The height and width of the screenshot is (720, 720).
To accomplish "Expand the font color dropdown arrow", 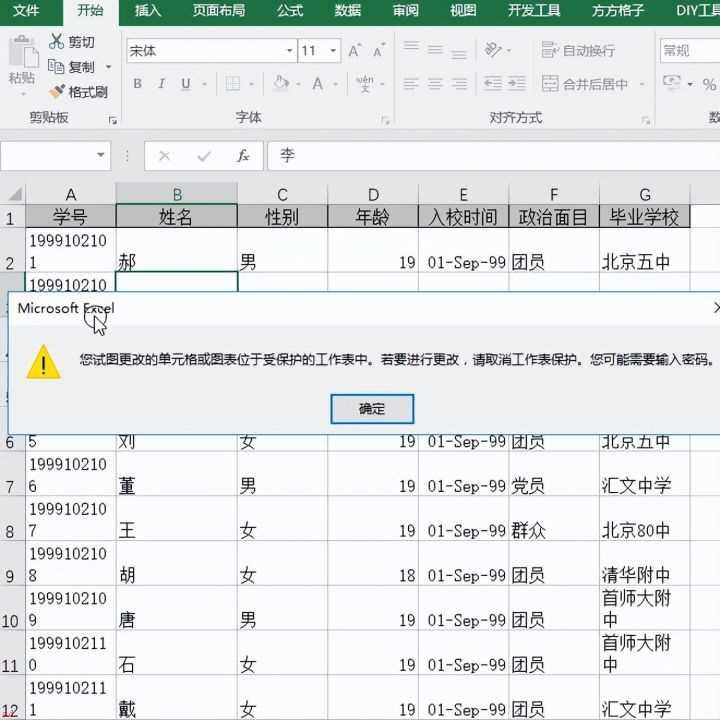I will (336, 84).
